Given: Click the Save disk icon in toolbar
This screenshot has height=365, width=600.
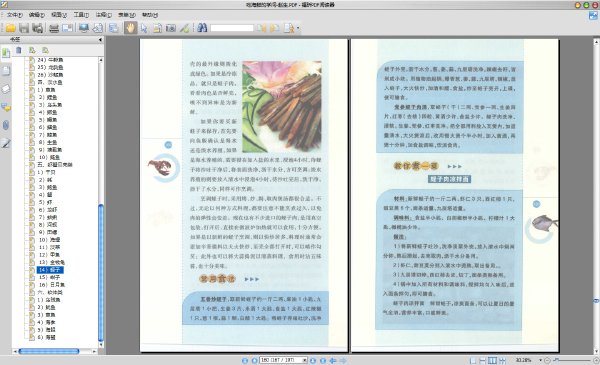Looking at the screenshot, I should 24,28.
